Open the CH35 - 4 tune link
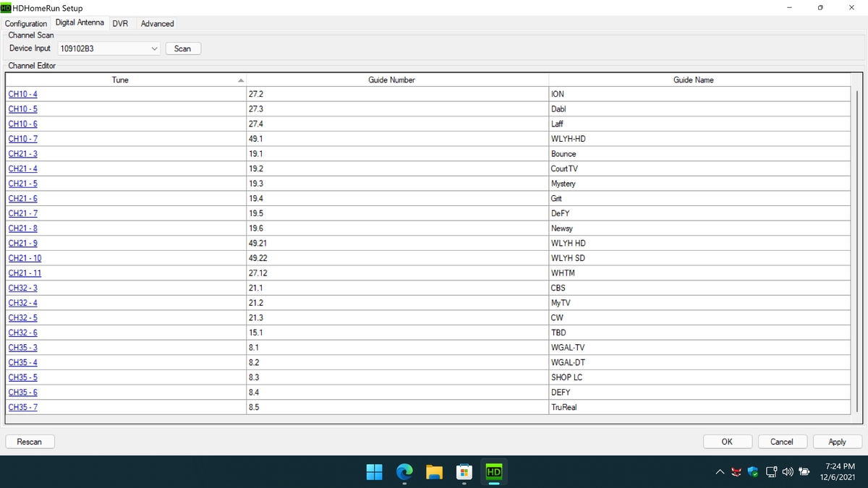This screenshot has width=868, height=488. 22,362
